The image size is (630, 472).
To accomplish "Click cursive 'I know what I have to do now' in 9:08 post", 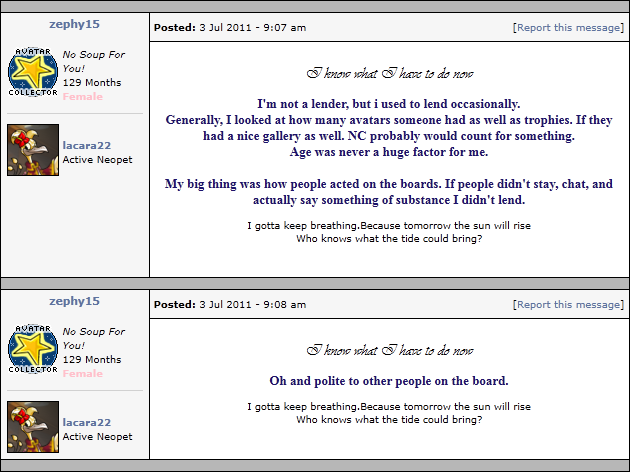I will [390, 351].
